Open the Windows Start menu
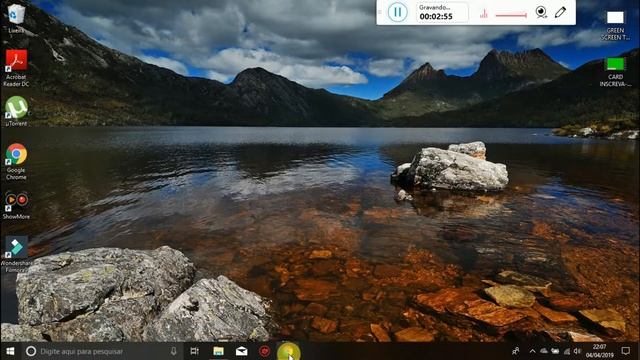The height and width of the screenshot is (360, 640). 10,351
